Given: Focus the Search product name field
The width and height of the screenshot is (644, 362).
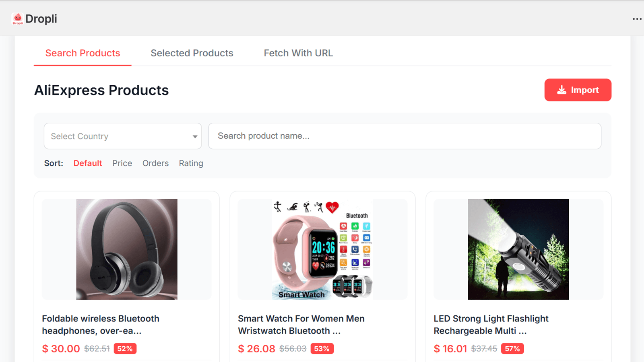Looking at the screenshot, I should 405,136.
